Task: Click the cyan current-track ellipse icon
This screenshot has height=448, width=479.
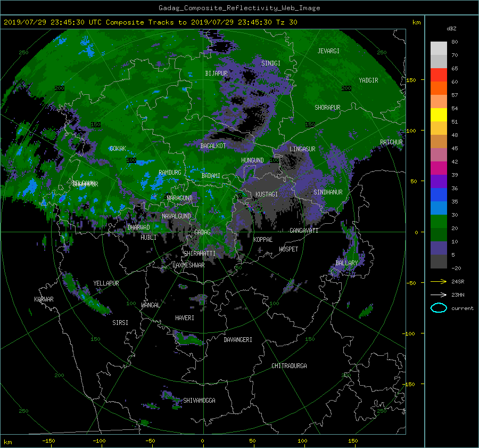Action: (439, 308)
